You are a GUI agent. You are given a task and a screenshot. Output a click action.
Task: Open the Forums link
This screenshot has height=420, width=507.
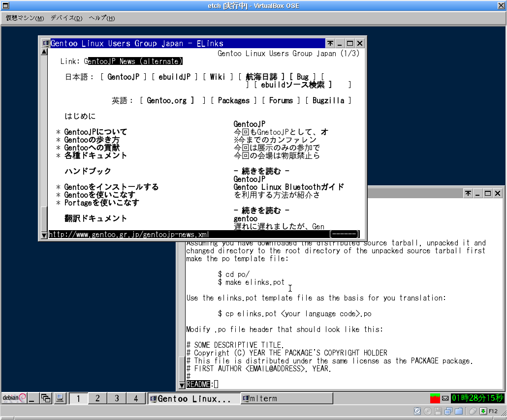[x=281, y=100]
